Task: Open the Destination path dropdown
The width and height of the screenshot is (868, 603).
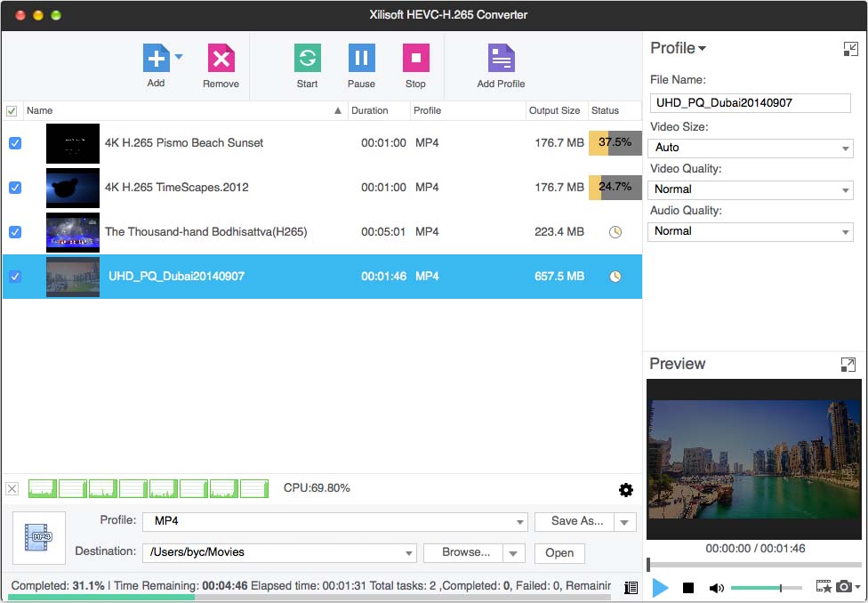Action: [x=409, y=552]
